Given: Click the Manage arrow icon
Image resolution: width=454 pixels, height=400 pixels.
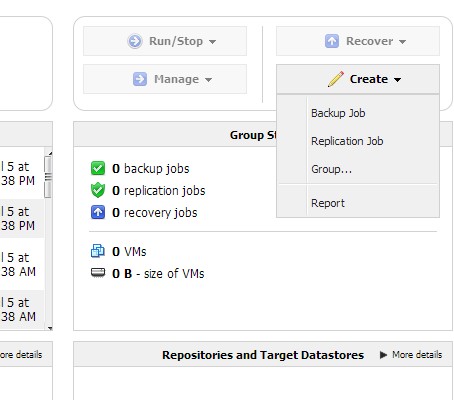Looking at the screenshot, I should (140, 79).
